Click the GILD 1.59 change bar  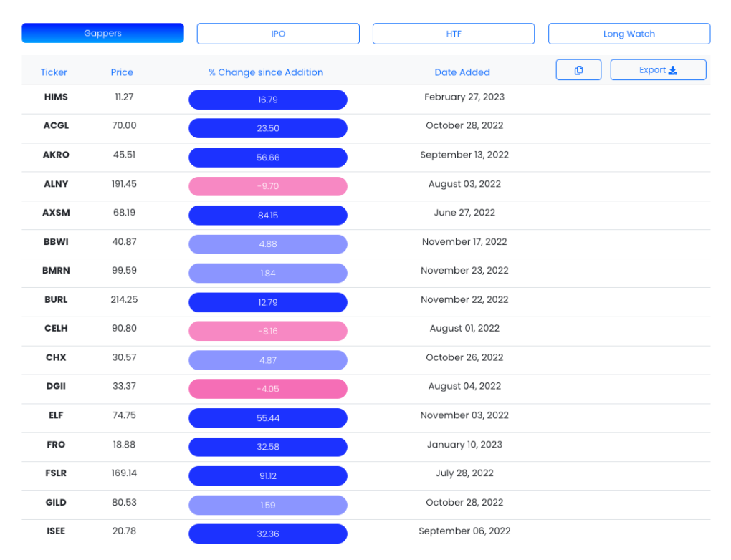(268, 505)
